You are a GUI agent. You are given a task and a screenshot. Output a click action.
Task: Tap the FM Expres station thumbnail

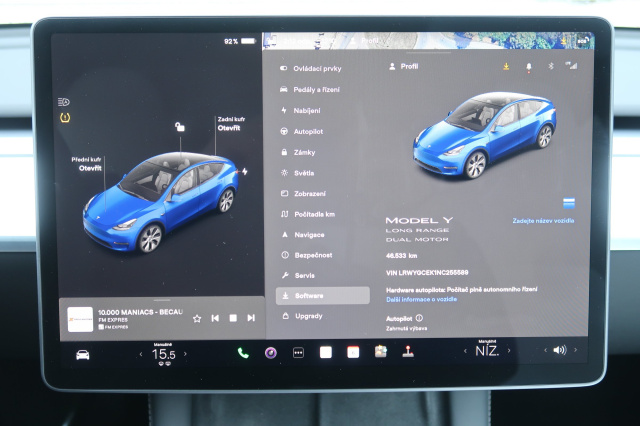(80, 320)
